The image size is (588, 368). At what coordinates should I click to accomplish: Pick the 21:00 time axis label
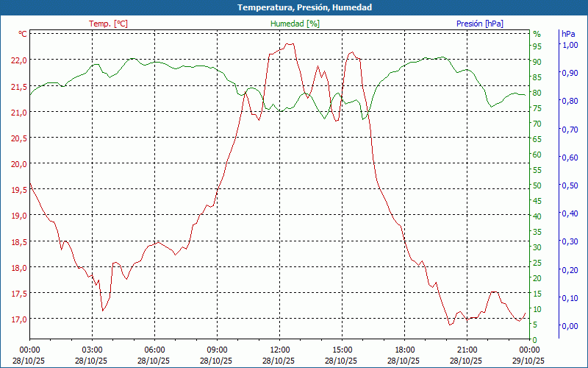coord(467,350)
